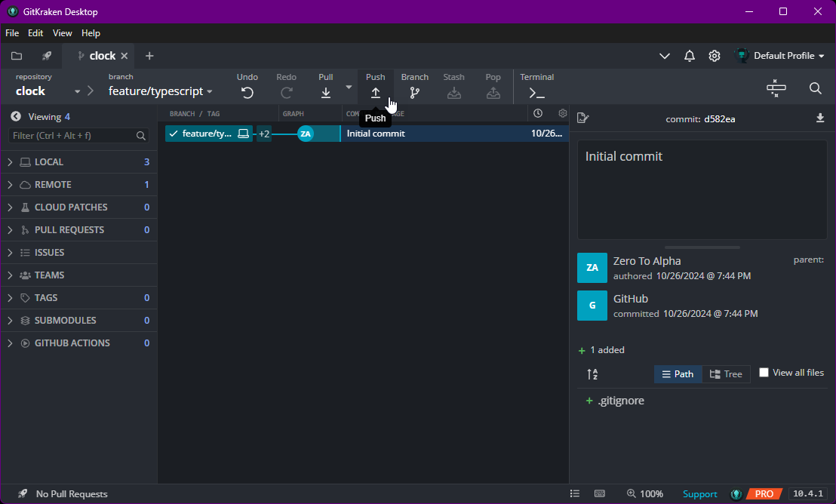Switch file view to Tree mode
The width and height of the screenshot is (836, 504).
point(726,373)
